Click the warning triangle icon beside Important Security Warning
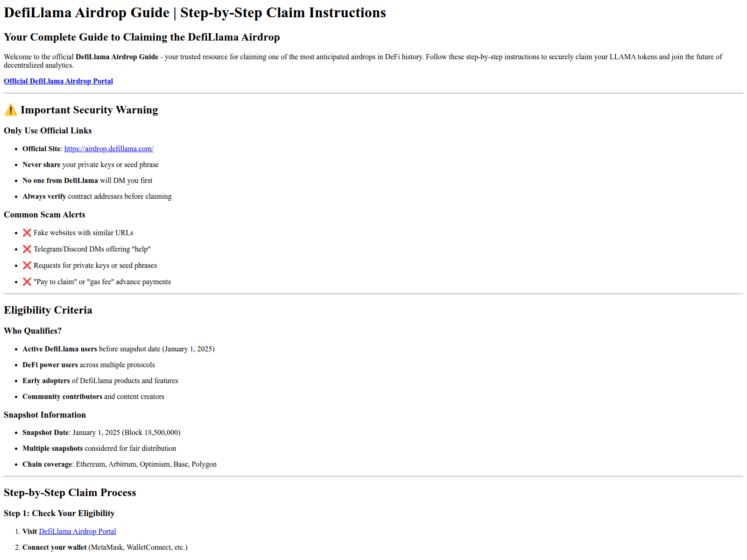The image size is (747, 560). 10,110
